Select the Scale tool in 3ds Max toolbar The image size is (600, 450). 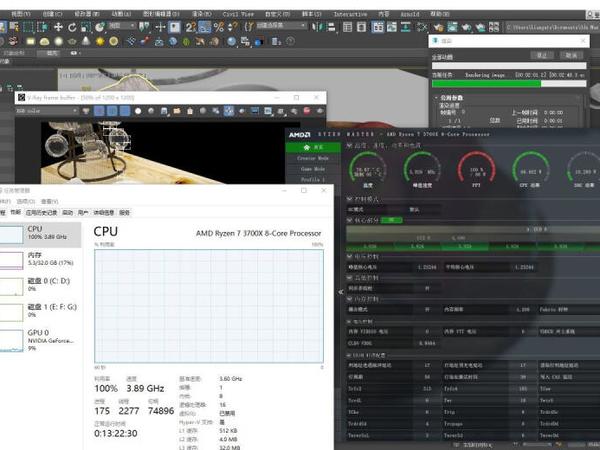pyautogui.click(x=86, y=27)
